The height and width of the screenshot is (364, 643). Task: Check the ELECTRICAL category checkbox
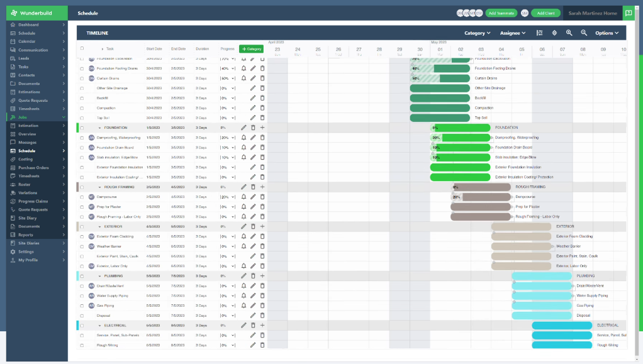82,326
